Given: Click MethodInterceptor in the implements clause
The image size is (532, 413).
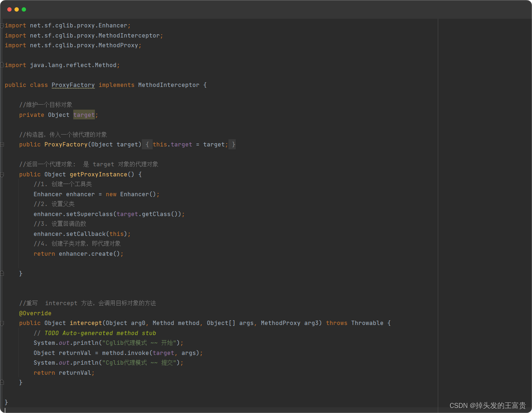Looking at the screenshot, I should coord(169,85).
